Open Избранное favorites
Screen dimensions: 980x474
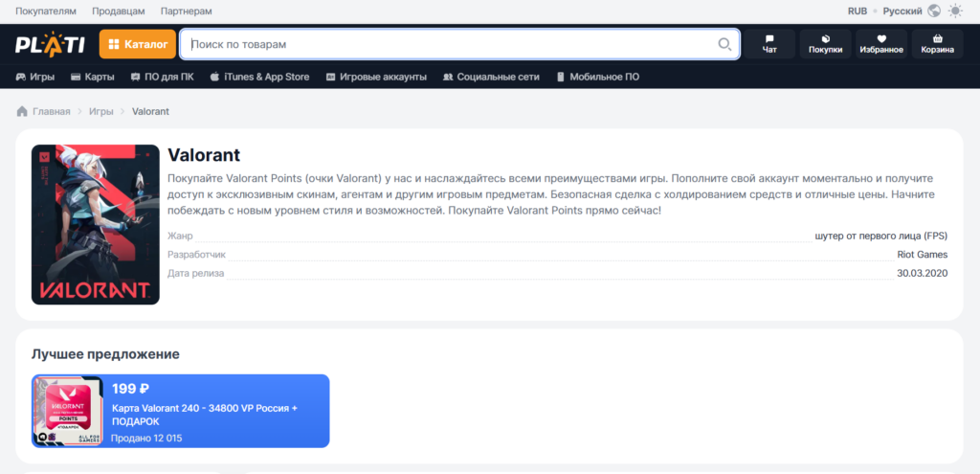(x=881, y=44)
